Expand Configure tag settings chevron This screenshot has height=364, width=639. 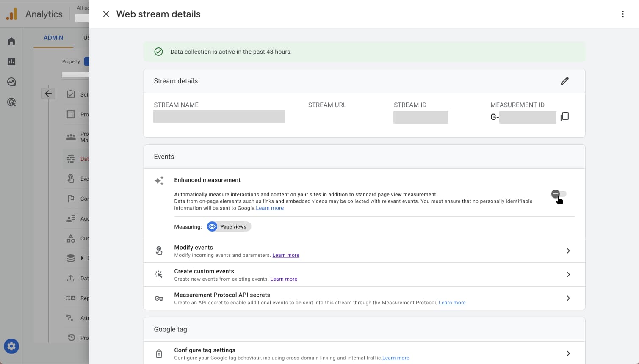pyautogui.click(x=568, y=353)
